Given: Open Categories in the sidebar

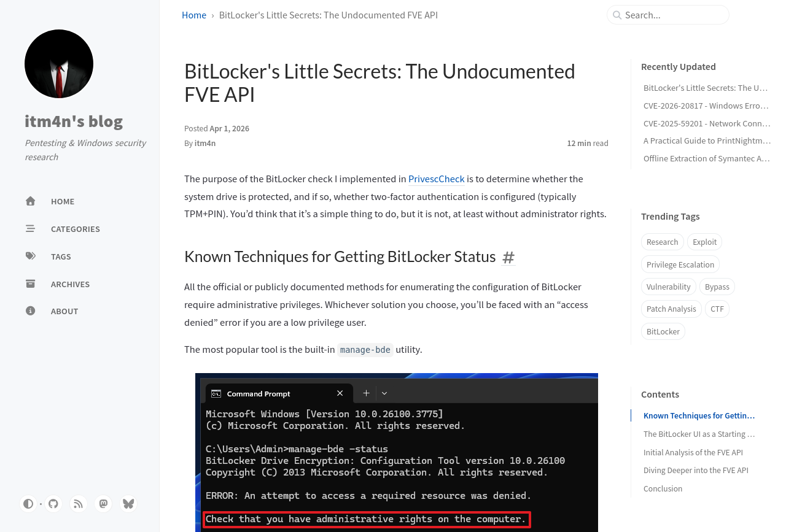Looking at the screenshot, I should (75, 229).
